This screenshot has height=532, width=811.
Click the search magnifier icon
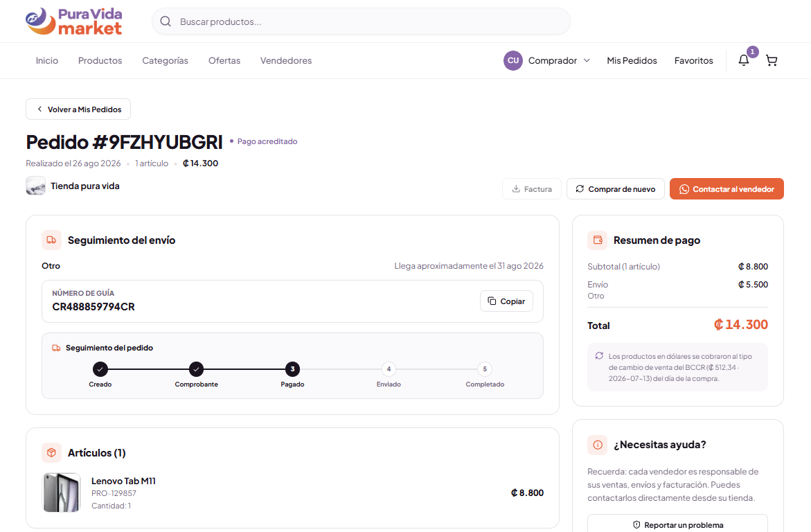coord(166,21)
